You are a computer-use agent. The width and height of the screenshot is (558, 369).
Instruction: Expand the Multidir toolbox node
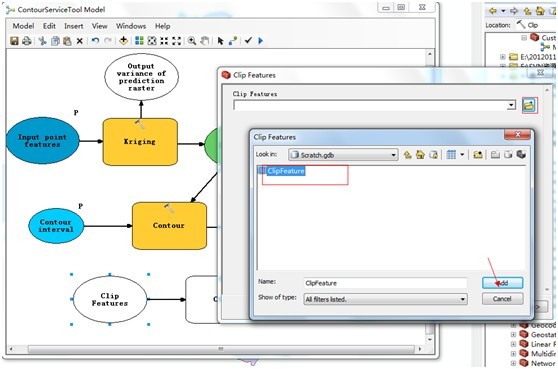pyautogui.click(x=513, y=354)
